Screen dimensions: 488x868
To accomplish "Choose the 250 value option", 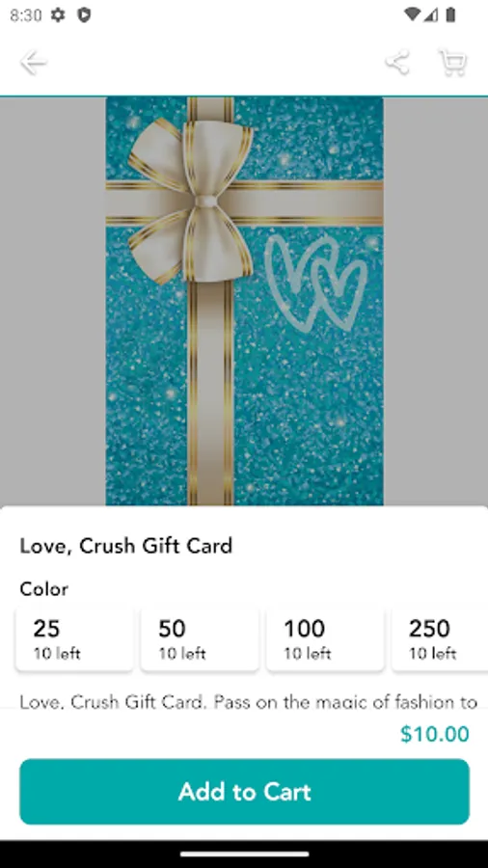I will 440,639.
